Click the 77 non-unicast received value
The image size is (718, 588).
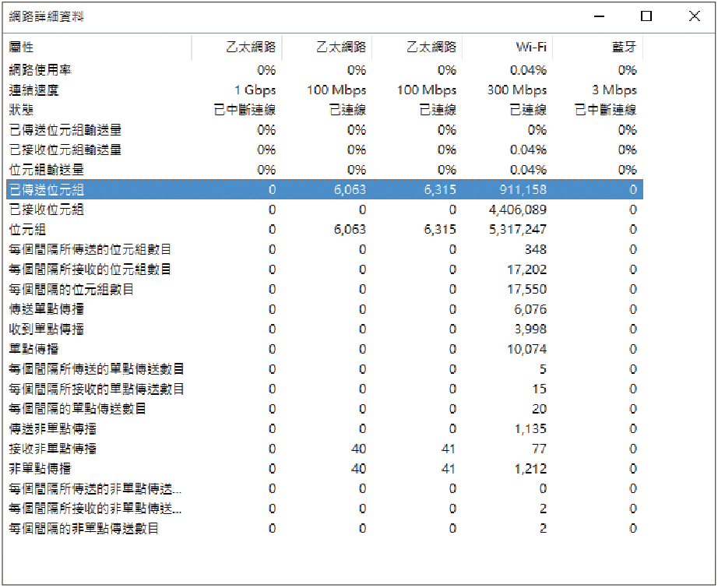pos(540,449)
